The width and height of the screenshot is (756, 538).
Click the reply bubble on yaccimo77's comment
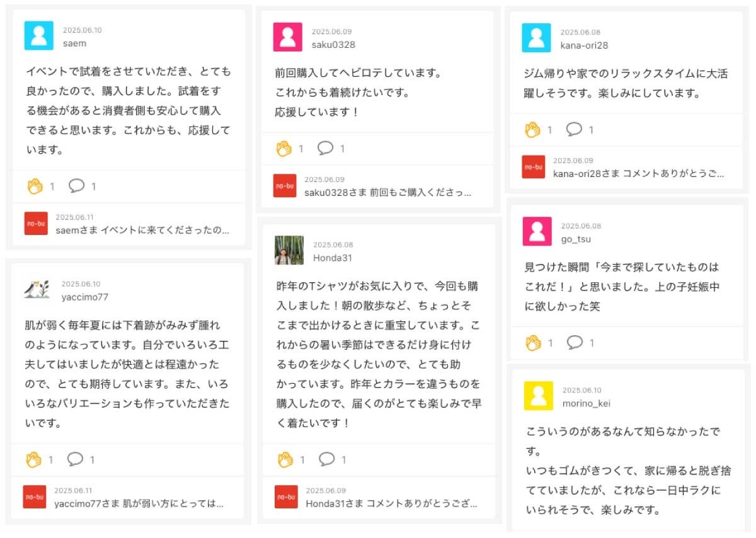[x=76, y=459]
